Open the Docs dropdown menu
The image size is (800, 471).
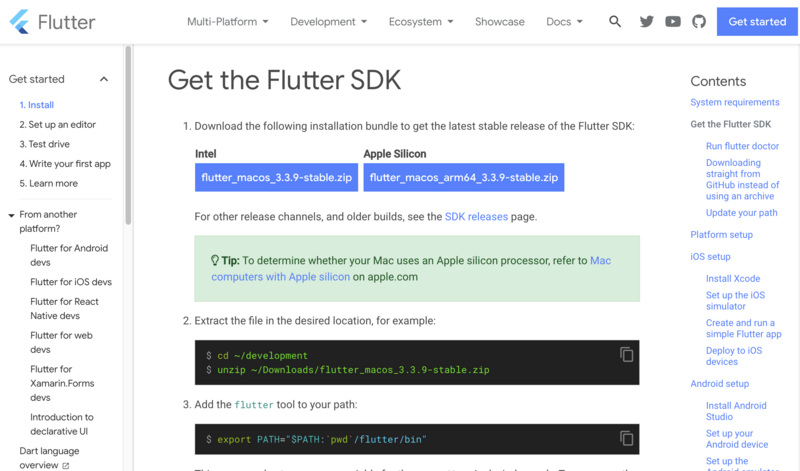(x=564, y=21)
